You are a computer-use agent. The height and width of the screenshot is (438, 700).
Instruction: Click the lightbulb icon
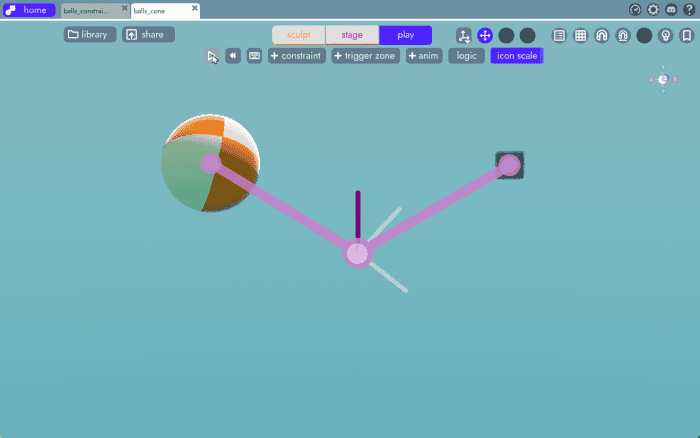(665, 35)
